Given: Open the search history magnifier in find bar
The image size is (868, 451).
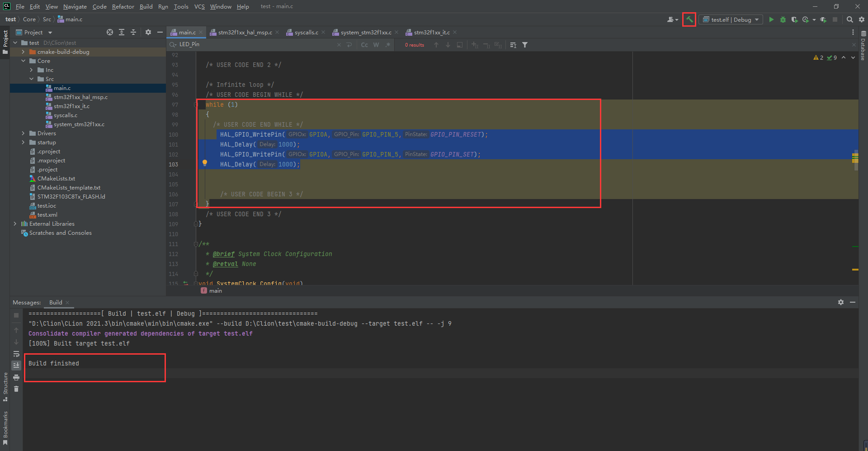Looking at the screenshot, I should [173, 44].
